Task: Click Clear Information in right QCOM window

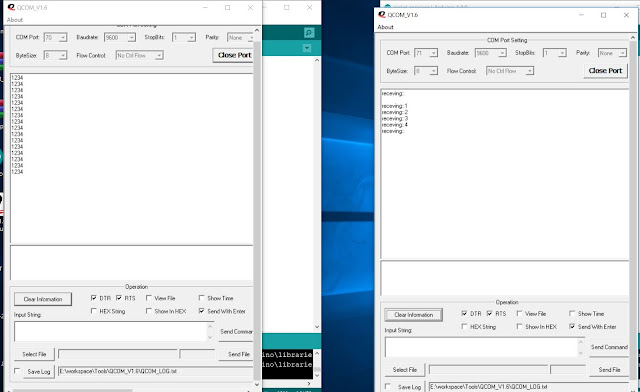Action: pyautogui.click(x=413, y=315)
